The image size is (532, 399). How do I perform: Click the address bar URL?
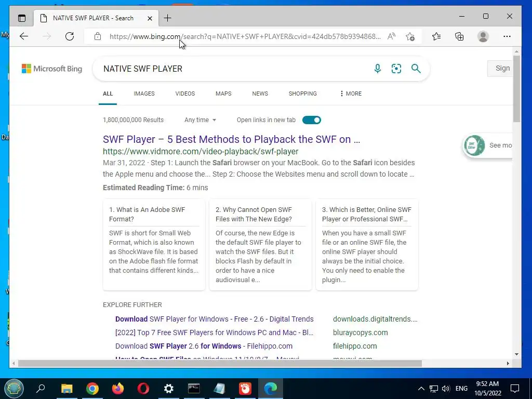tap(245, 36)
